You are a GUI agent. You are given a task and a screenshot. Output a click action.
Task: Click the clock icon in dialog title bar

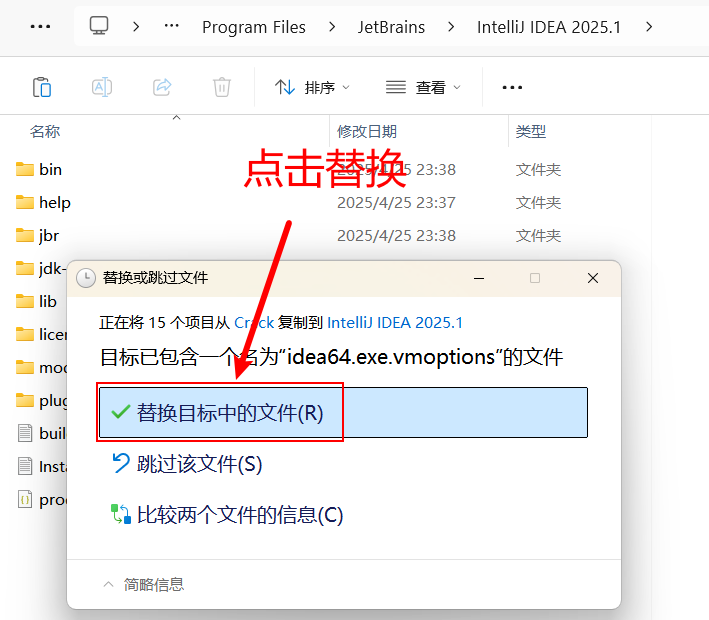85,278
